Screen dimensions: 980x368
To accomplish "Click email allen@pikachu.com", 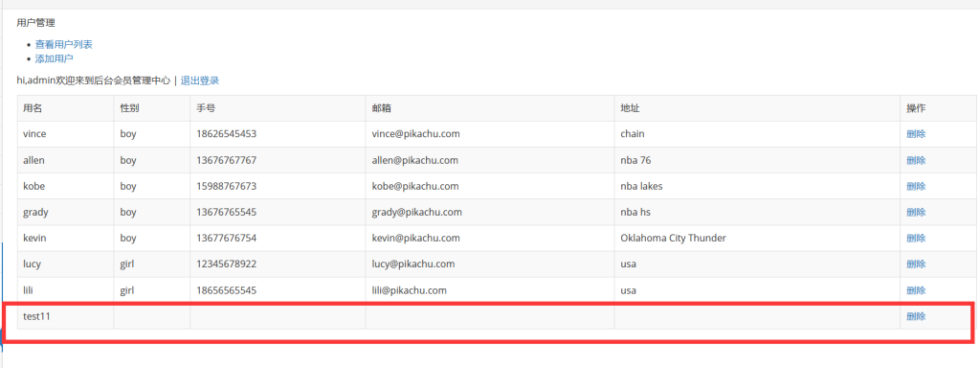I will tap(414, 160).
